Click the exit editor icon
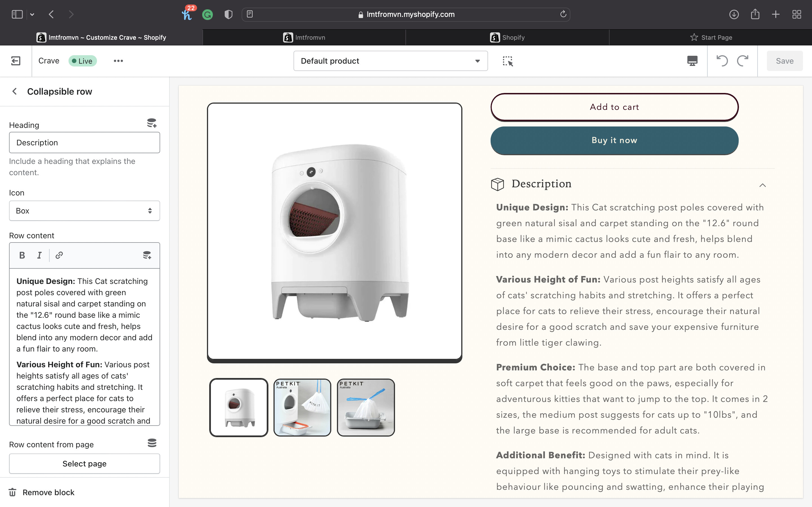This screenshot has height=507, width=812. tap(16, 61)
